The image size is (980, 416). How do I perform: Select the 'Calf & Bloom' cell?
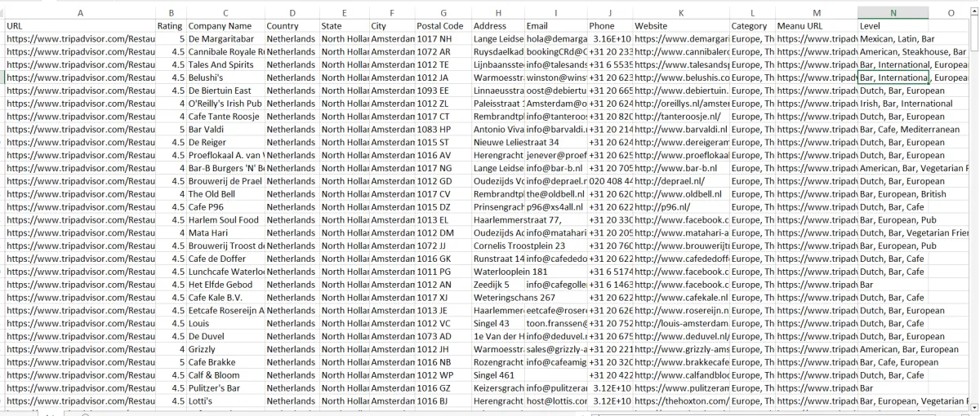tap(225, 376)
